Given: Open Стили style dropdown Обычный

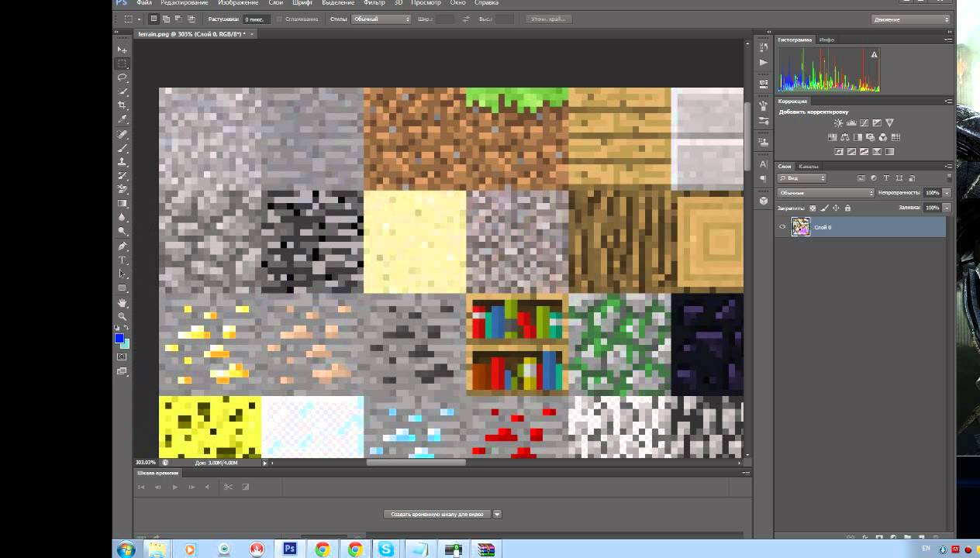Looking at the screenshot, I should click(x=381, y=19).
